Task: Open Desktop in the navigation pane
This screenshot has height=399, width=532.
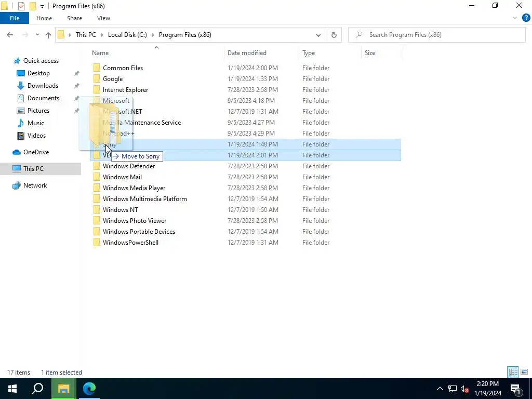Action: coord(38,73)
